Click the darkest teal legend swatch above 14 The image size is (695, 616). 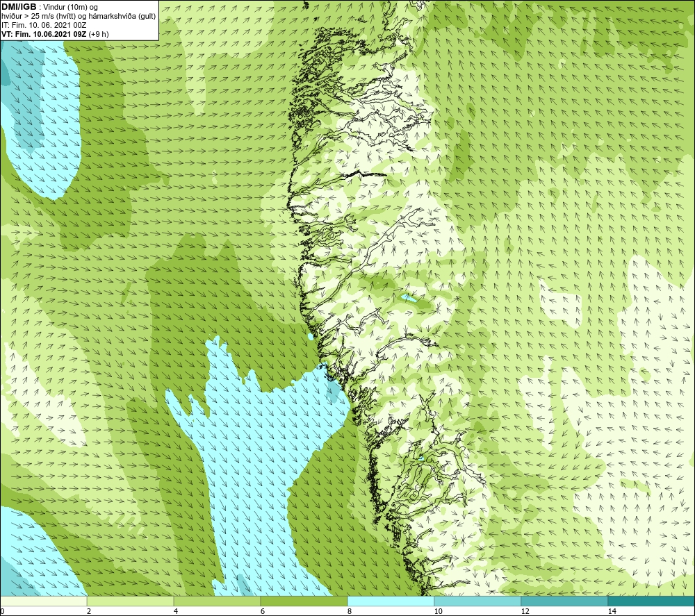651,601
